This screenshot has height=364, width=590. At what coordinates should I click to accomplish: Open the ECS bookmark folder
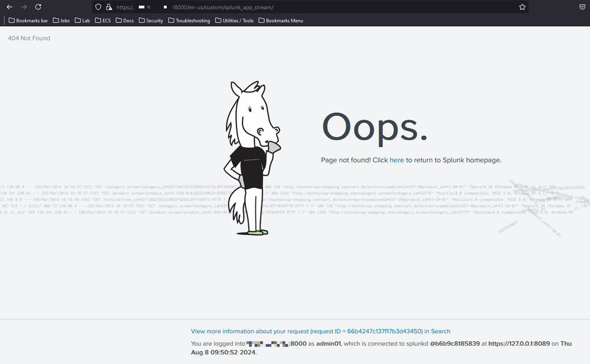tap(103, 20)
